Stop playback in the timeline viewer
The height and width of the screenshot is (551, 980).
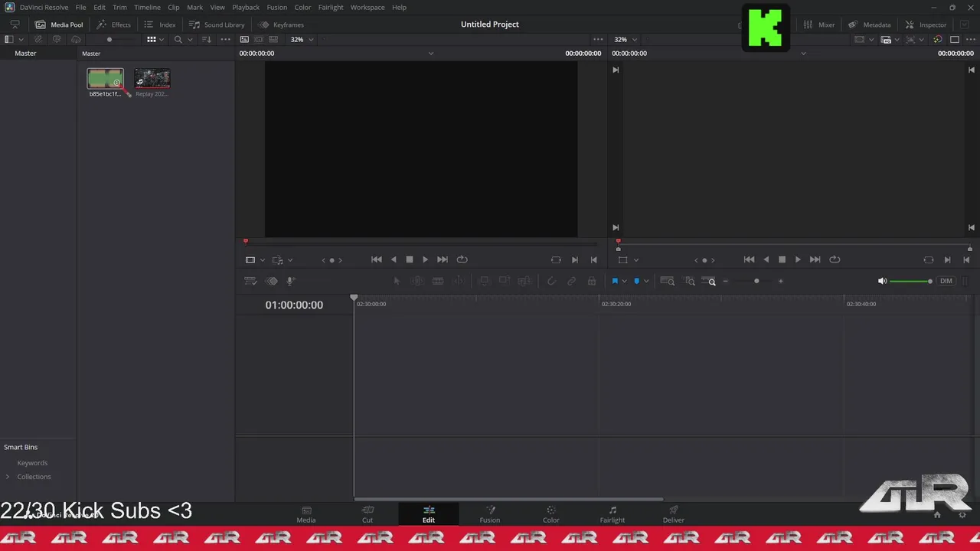(782, 259)
